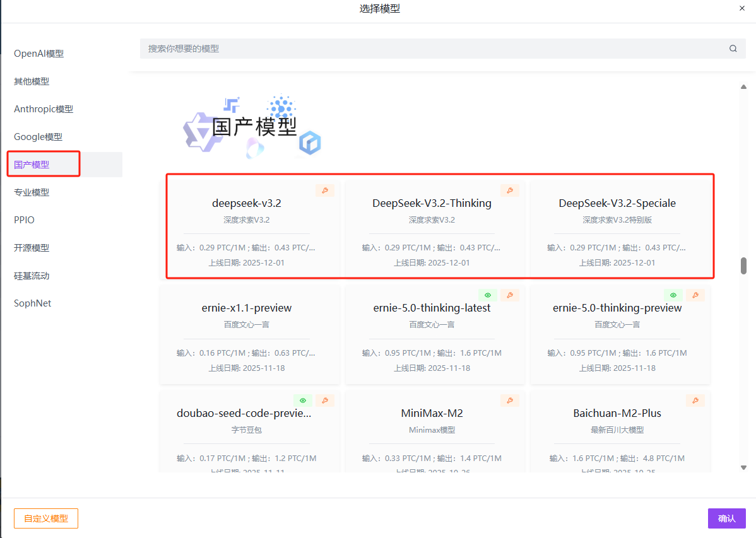Click the wrench icon on Baichuan-M2-Plus card

point(695,400)
